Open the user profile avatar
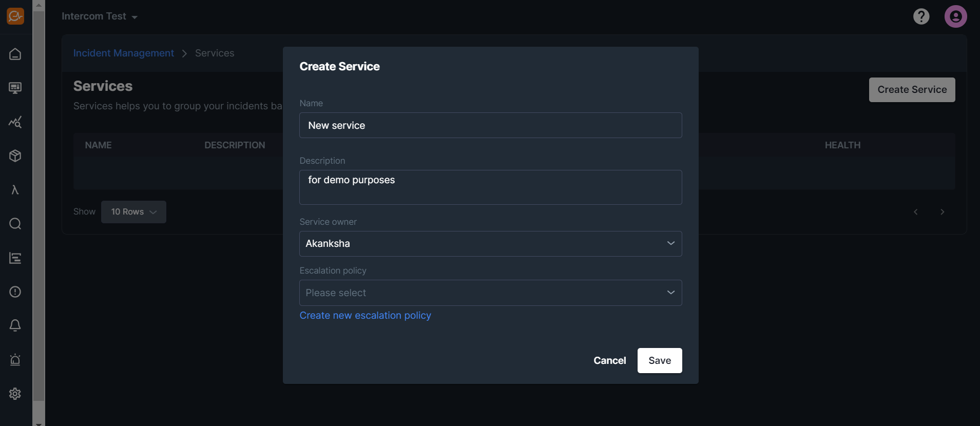Viewport: 980px width, 426px height. pyautogui.click(x=955, y=16)
